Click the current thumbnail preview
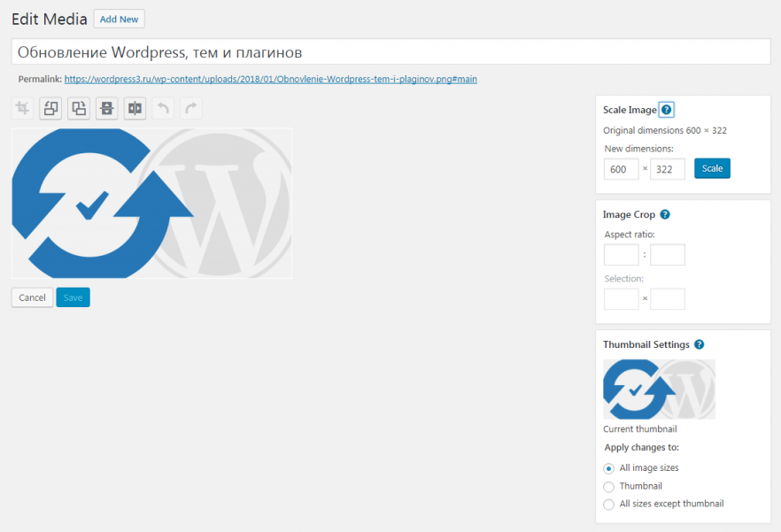781x532 pixels. pos(659,389)
